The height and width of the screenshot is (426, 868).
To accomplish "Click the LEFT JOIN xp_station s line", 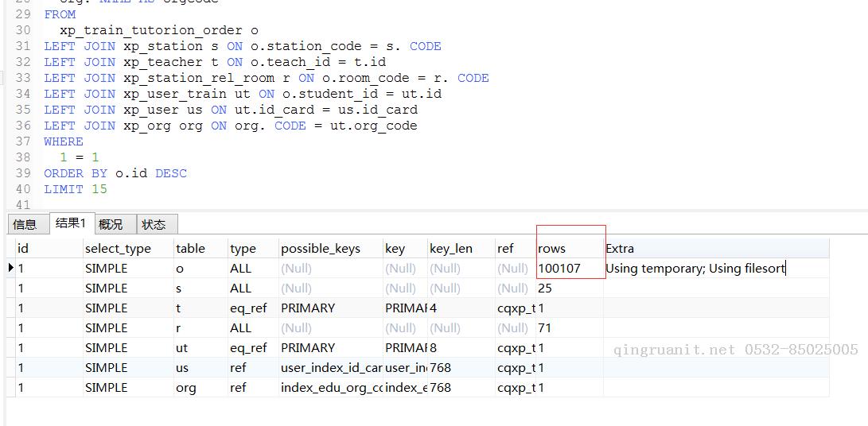I will point(243,46).
